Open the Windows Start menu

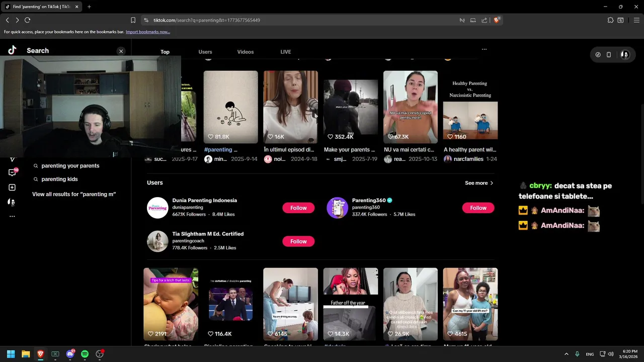point(11,354)
